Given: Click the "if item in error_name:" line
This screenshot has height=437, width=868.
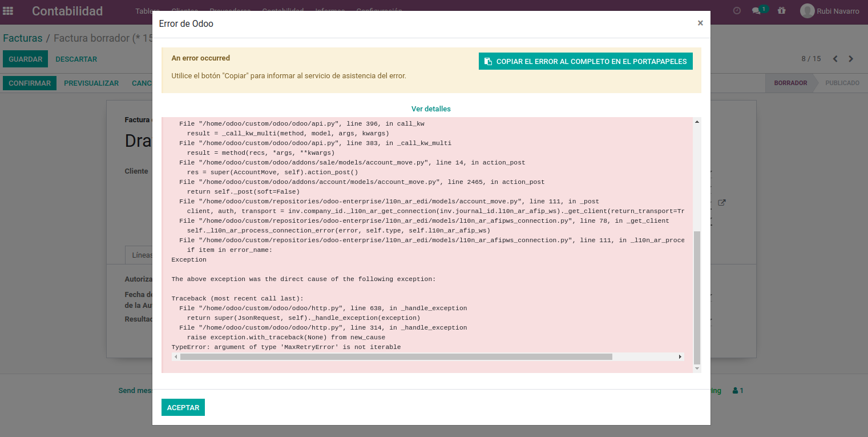Looking at the screenshot, I should [230, 250].
